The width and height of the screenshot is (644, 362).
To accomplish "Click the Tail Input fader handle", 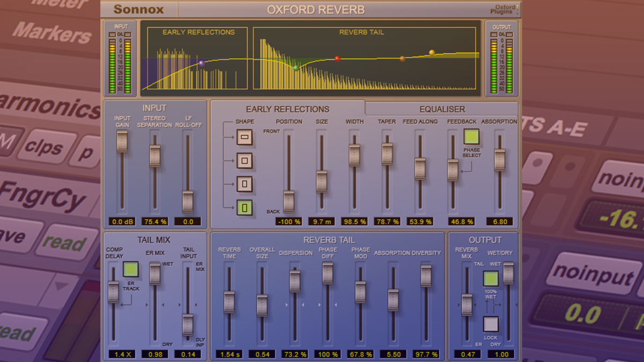I will pyautogui.click(x=187, y=324).
